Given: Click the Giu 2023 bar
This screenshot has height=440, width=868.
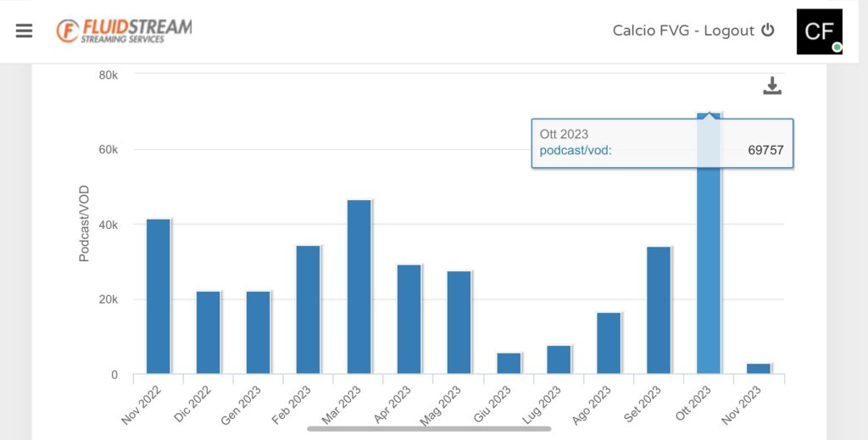Looking at the screenshot, I should click(x=509, y=363).
